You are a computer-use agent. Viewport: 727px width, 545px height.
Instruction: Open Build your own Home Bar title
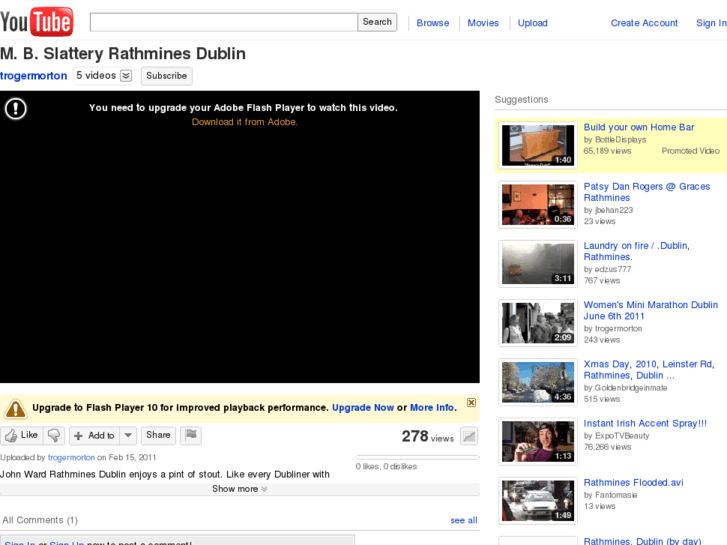638,127
